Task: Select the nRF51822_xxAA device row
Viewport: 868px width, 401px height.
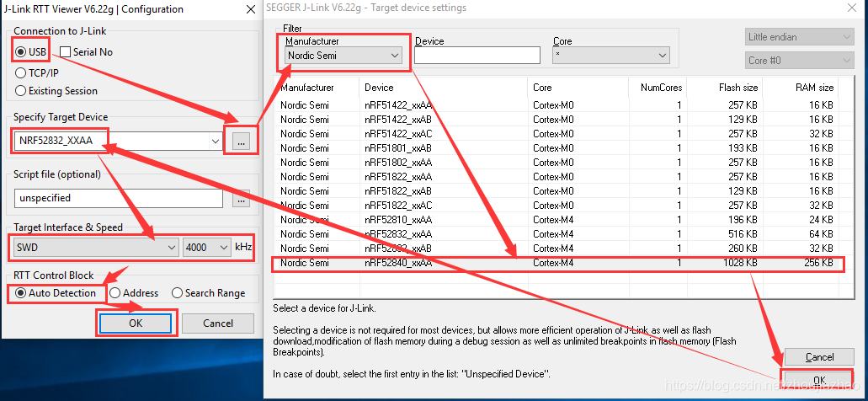Action: pos(556,177)
